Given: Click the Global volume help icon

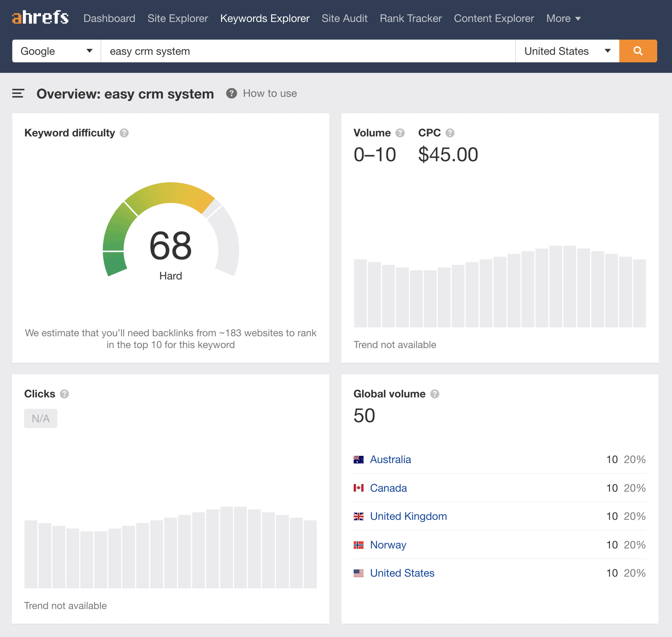Looking at the screenshot, I should (434, 394).
